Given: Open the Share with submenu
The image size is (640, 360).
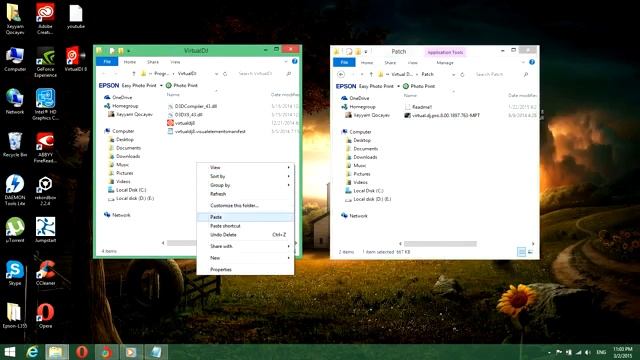Looking at the screenshot, I should [x=245, y=247].
